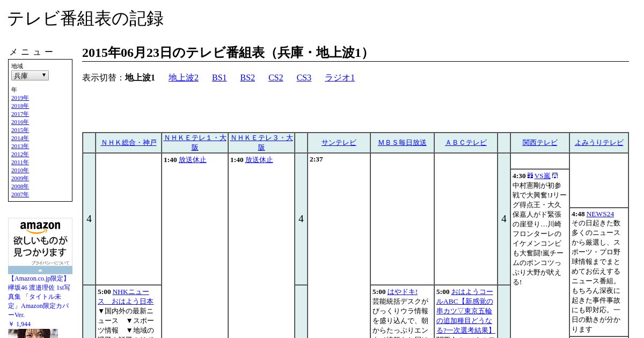
Task: Open the よみうりテレビ channel header
Action: pos(599,143)
